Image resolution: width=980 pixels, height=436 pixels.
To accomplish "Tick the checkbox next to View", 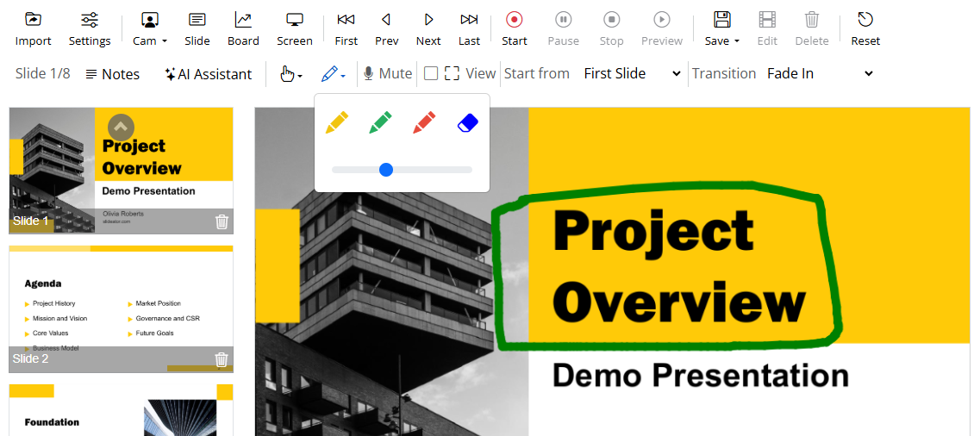I will pos(431,74).
